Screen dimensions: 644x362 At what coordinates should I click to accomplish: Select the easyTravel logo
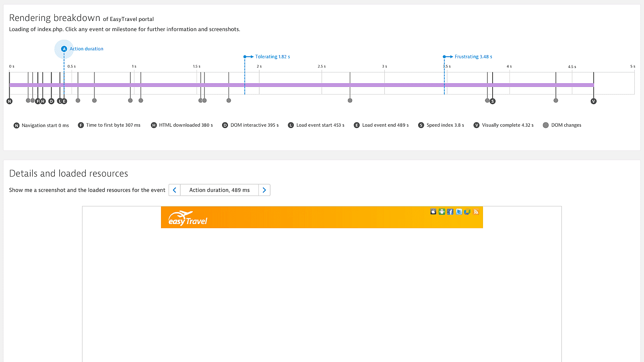coord(187,218)
